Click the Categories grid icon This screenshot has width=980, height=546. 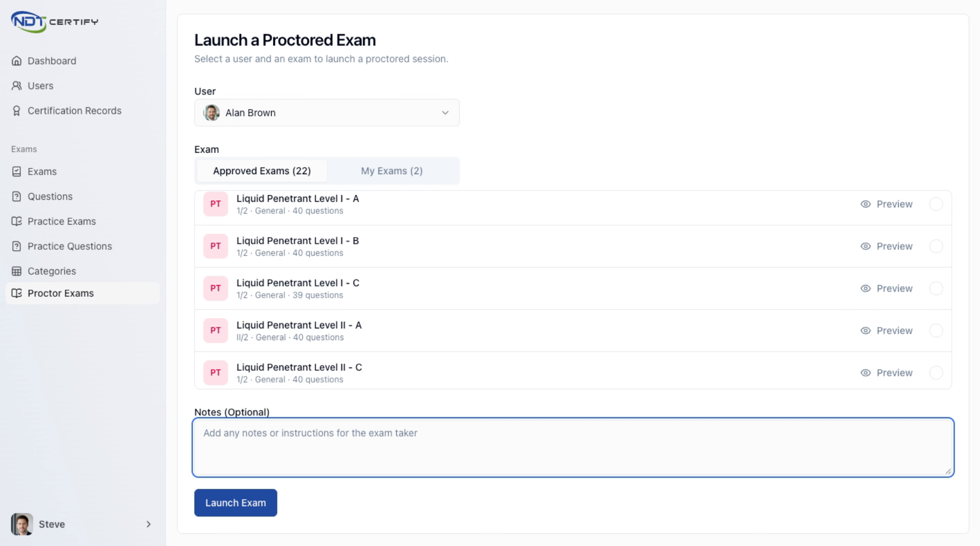click(x=17, y=271)
